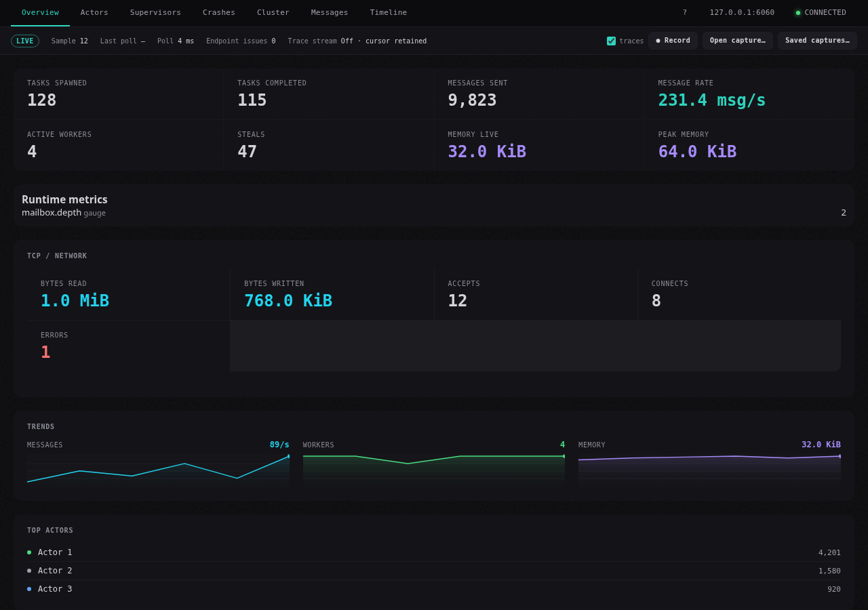Screen dimensions: 868x610
Task: Click the Runtime metrics heading
Action: tap(64, 200)
